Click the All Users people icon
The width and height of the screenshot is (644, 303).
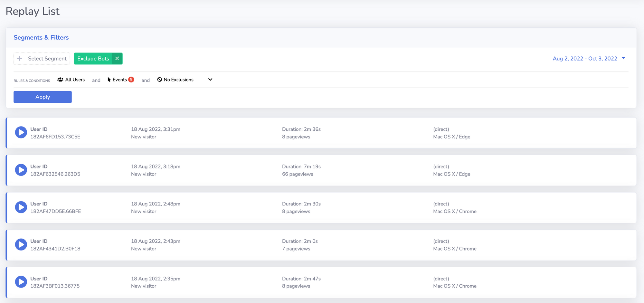coord(60,80)
